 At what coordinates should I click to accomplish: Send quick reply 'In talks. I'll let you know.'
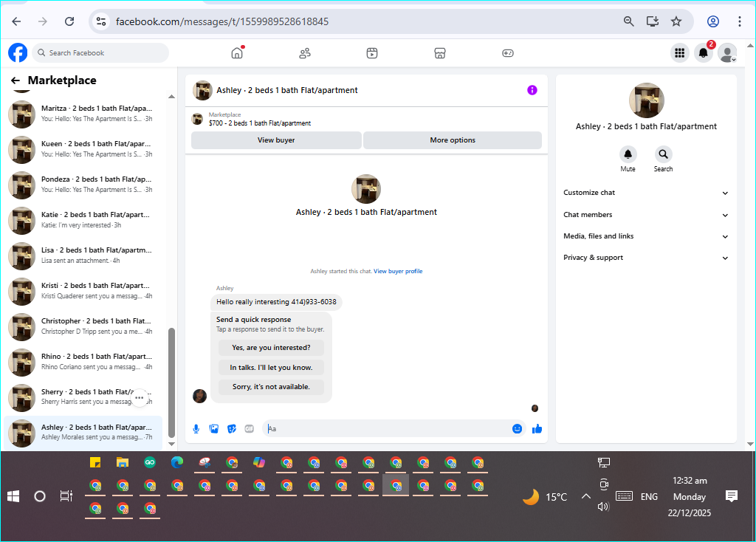[271, 368]
